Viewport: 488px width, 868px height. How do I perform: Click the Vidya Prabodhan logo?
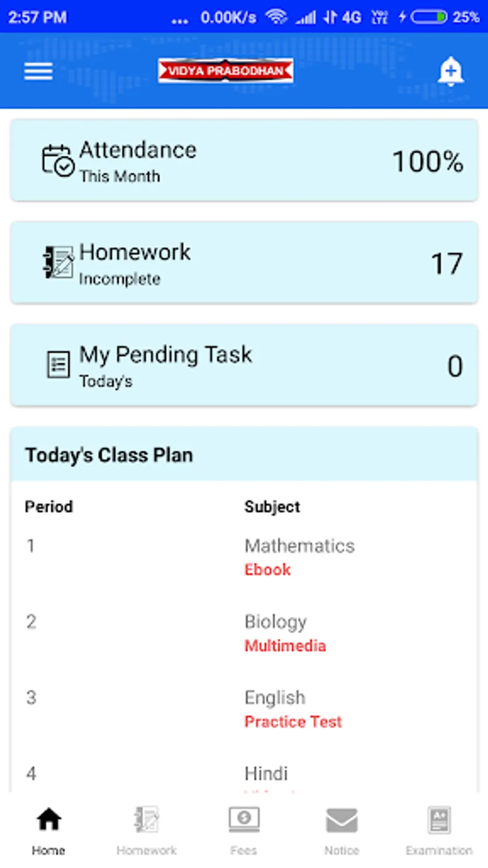coord(226,71)
